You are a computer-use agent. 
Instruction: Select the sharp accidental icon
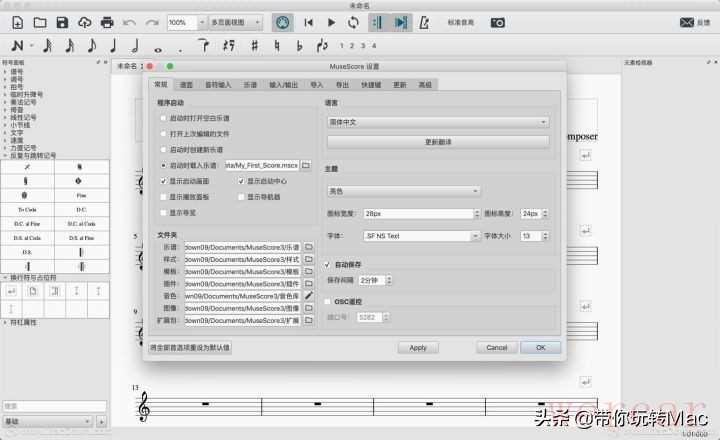[255, 45]
